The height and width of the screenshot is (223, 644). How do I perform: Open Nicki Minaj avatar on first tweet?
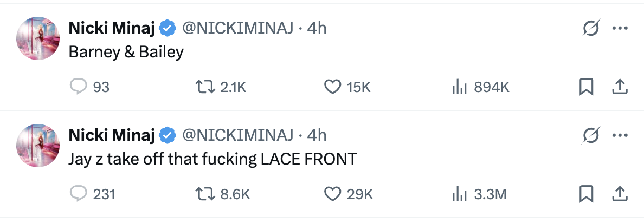click(x=38, y=38)
